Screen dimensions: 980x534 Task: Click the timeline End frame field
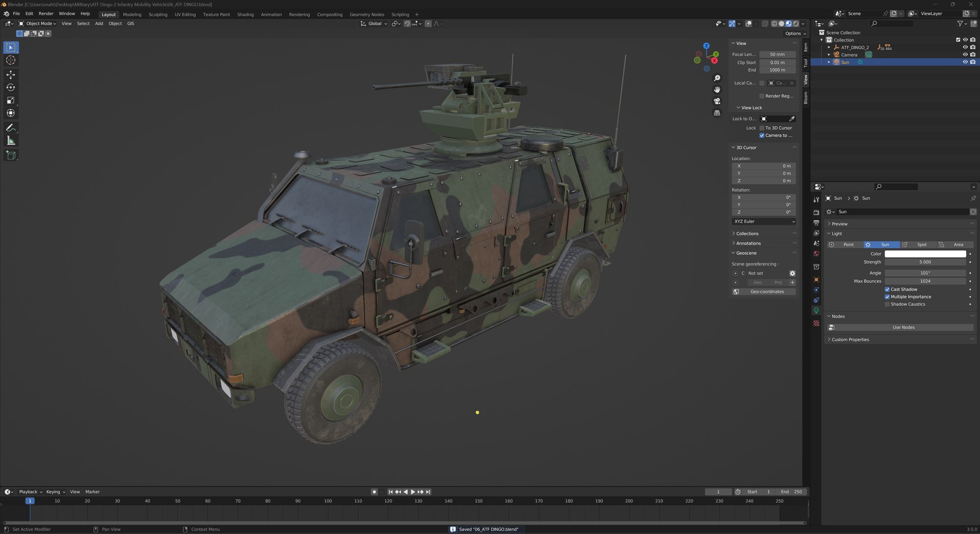pos(791,492)
